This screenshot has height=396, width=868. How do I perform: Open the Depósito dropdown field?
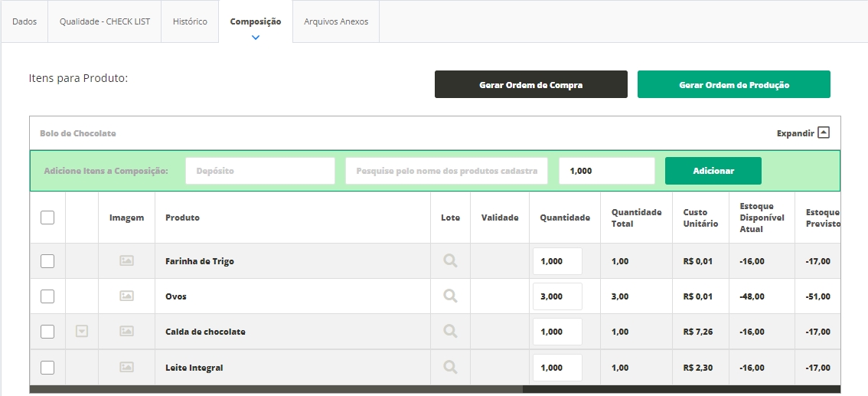(x=260, y=171)
